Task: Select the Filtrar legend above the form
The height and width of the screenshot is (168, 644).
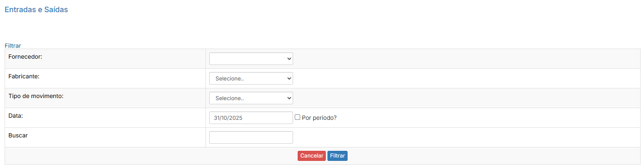Action: coord(13,45)
